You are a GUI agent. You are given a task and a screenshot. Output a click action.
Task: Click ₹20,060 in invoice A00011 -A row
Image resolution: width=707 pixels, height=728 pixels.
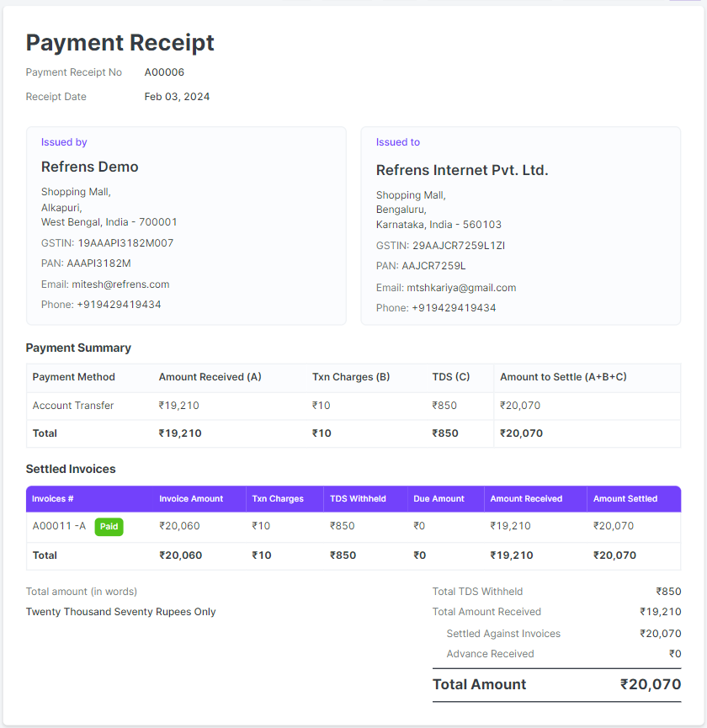(179, 525)
